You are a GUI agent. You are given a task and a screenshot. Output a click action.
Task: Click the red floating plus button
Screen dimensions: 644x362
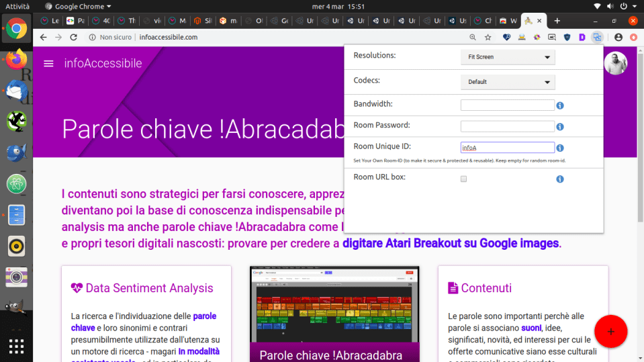pos(610,331)
